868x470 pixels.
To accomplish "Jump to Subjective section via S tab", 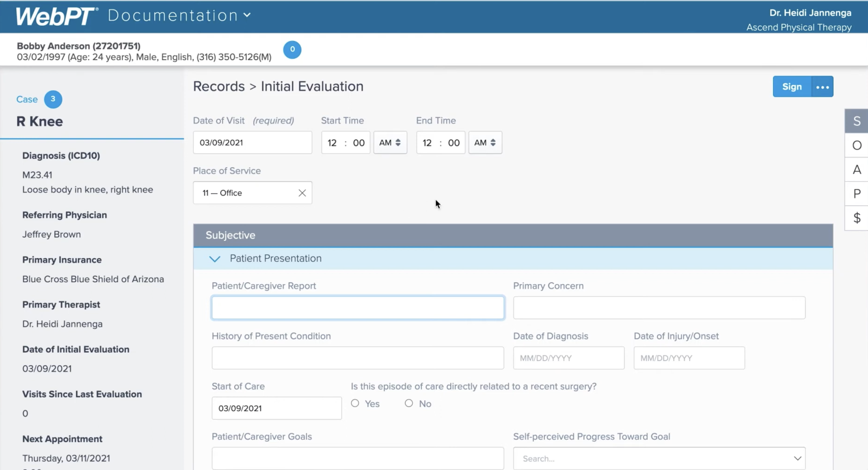I will (x=857, y=121).
